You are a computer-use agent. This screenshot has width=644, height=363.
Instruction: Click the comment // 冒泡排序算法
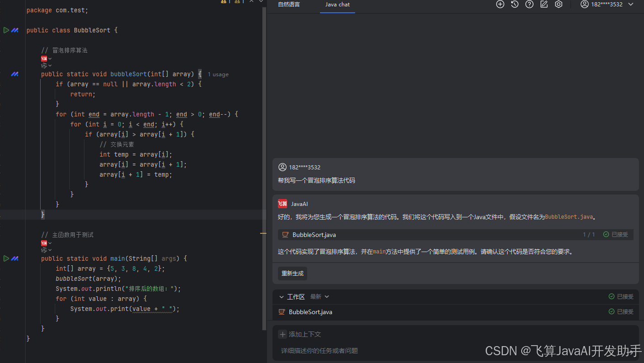point(64,50)
